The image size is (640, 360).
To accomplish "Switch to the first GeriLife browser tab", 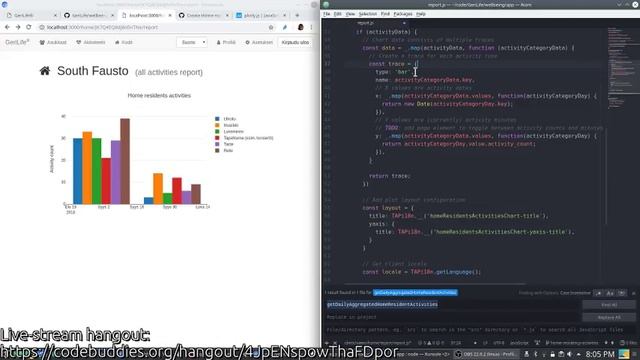I will tap(31, 15).
